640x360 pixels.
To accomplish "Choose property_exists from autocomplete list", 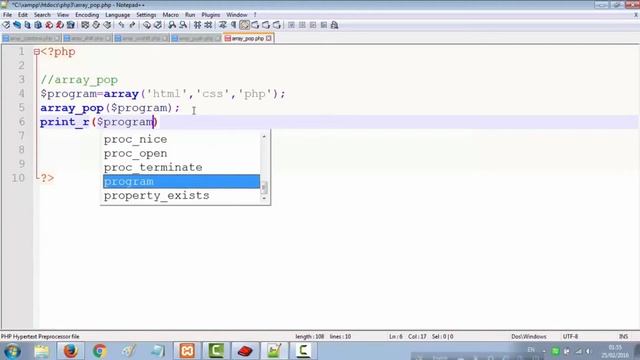I will point(181,196).
